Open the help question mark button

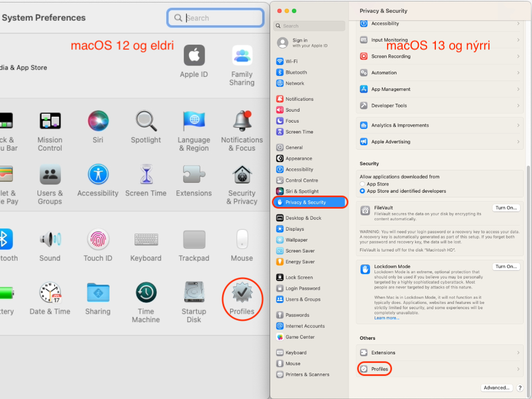click(x=520, y=388)
